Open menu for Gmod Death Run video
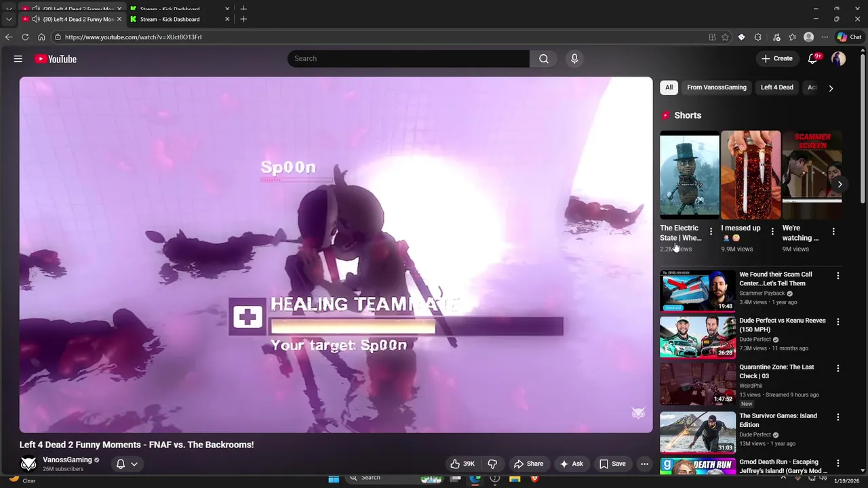Screen dimensions: 868x488 (837, 464)
